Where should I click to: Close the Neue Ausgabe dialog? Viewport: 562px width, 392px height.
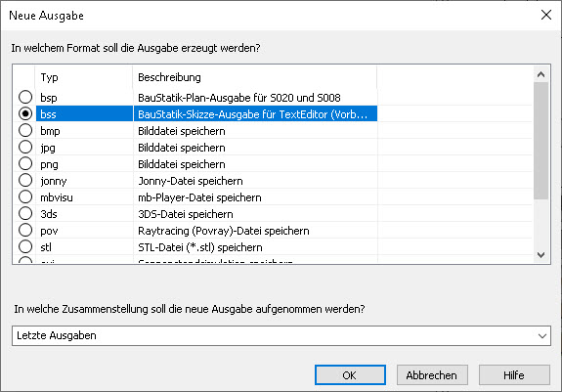(x=546, y=15)
